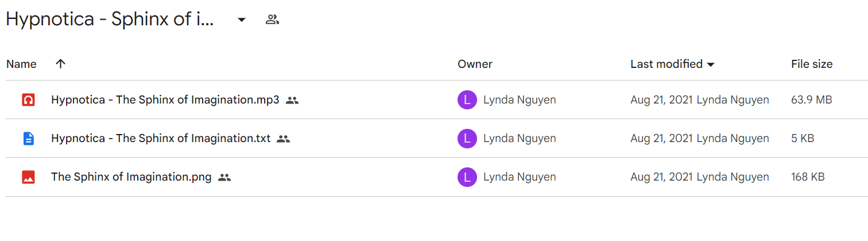
Task: Click the shared icon next to the mp3 filename
Action: [x=292, y=100]
